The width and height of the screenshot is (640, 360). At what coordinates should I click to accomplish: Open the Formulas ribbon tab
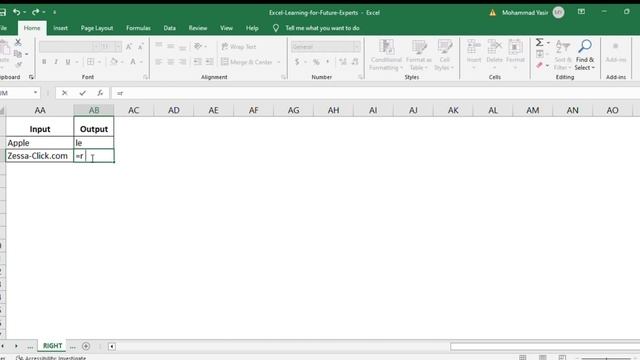pos(138,28)
